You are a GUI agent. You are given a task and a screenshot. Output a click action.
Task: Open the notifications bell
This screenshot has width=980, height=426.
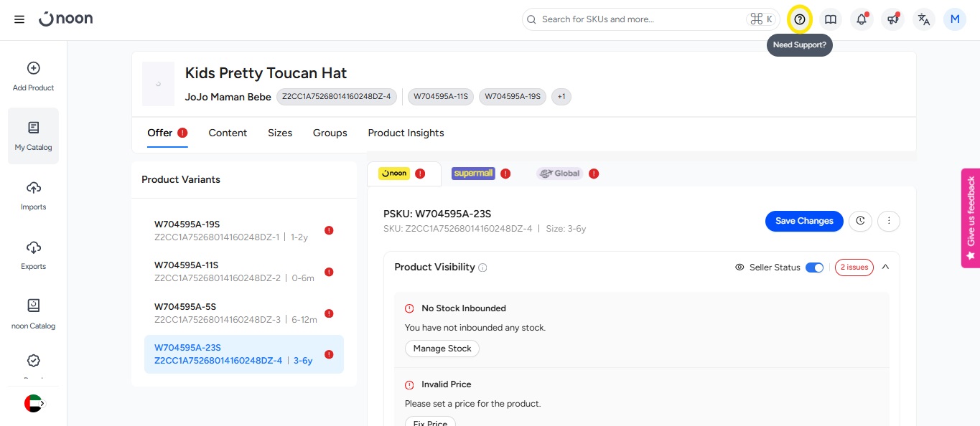coord(862,19)
